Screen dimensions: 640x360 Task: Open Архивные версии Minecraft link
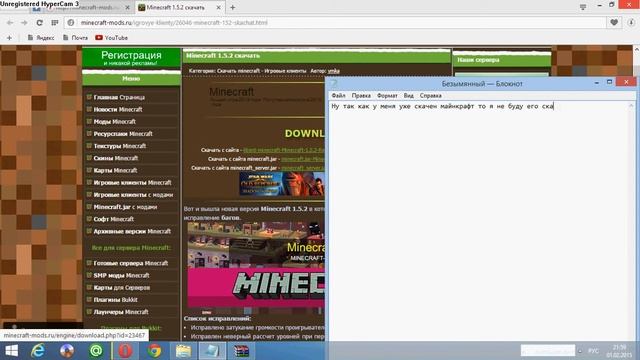(x=132, y=231)
